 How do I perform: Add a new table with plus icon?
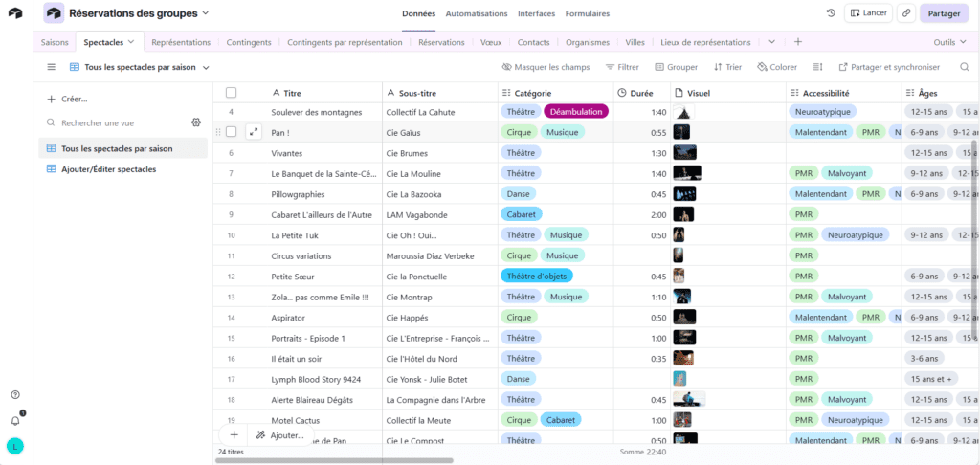point(798,42)
